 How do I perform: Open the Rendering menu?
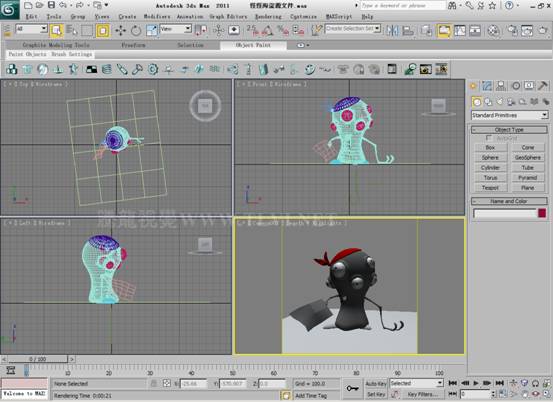point(268,17)
